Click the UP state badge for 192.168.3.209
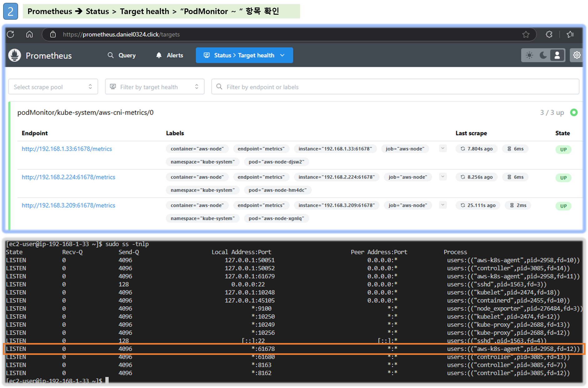The width and height of the screenshot is (588, 388). [563, 206]
